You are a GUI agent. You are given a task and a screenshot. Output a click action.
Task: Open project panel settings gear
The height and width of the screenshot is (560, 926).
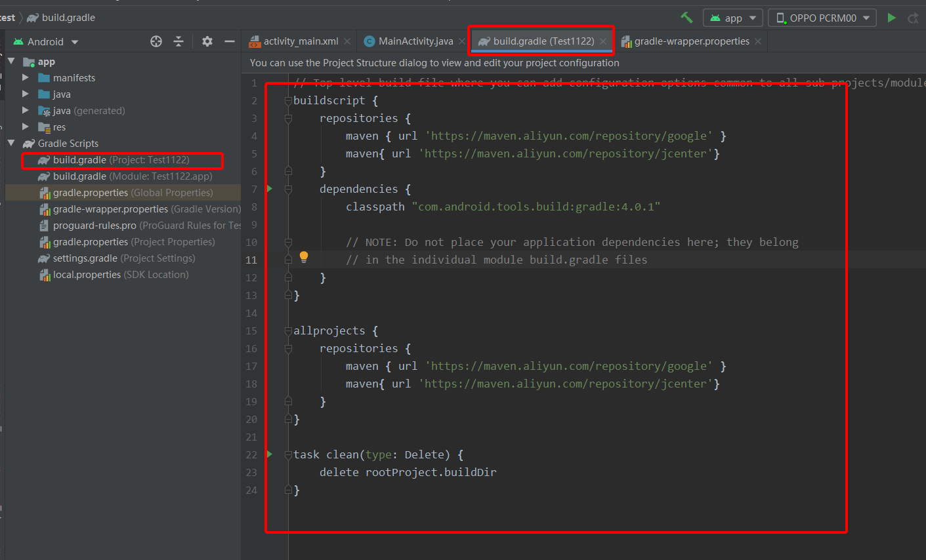pyautogui.click(x=207, y=41)
